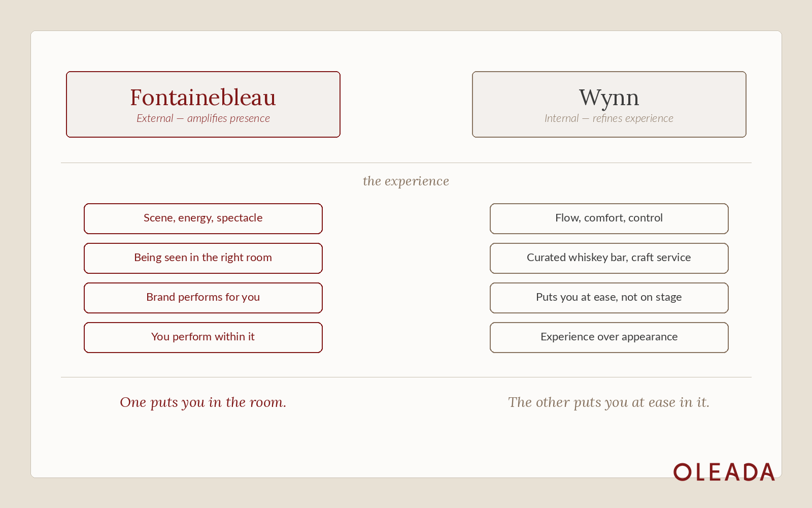
Task: Select the 'Flow, comfort, control' box
Action: [x=609, y=218]
